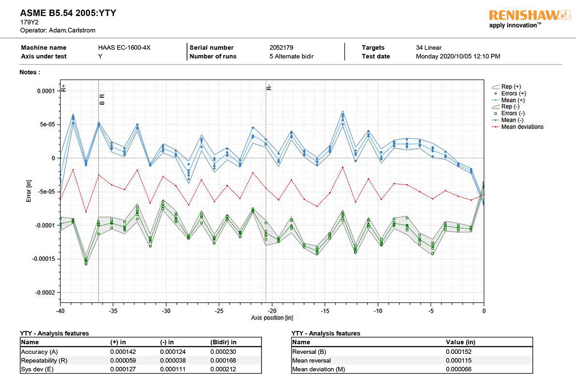Click the Notes field label
The width and height of the screenshot is (588, 392).
30,72
